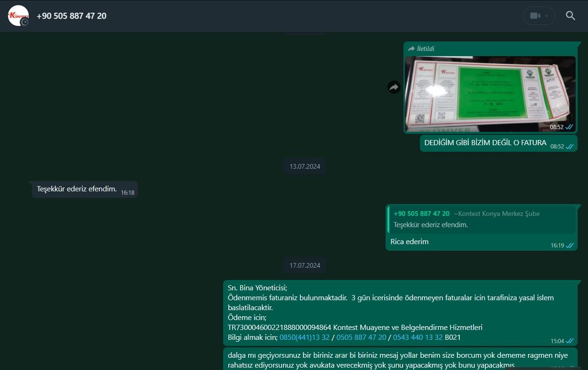Open the 0543 440 13 32 phone link
The image size is (588, 370).
click(418, 337)
